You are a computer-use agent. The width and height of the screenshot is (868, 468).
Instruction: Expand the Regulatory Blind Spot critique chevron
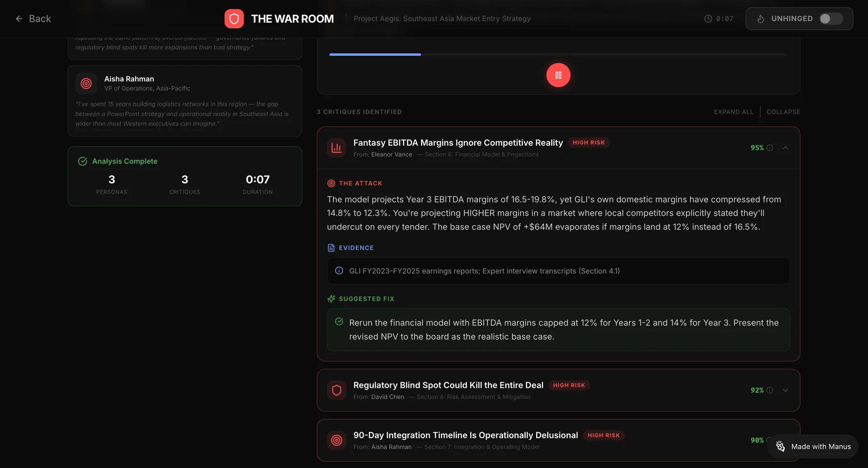[786, 390]
